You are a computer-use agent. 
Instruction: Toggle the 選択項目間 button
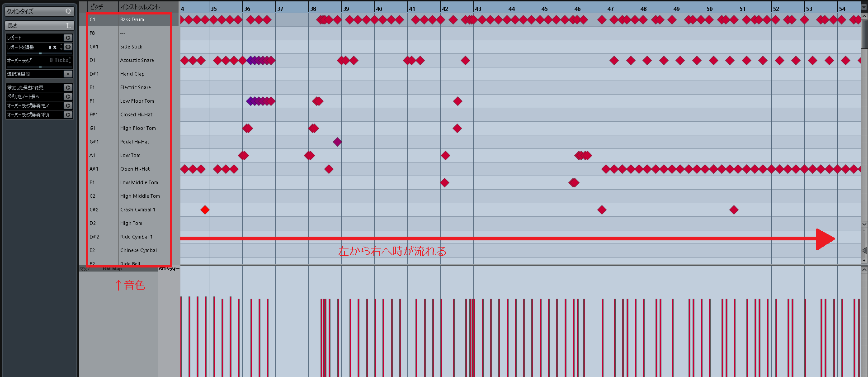68,74
